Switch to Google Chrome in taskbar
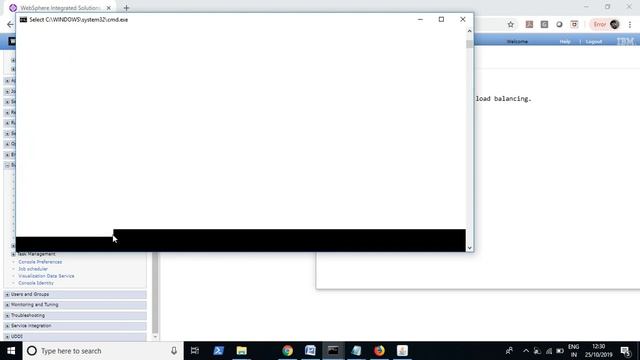Viewport: 640px width, 360px height. (287, 351)
